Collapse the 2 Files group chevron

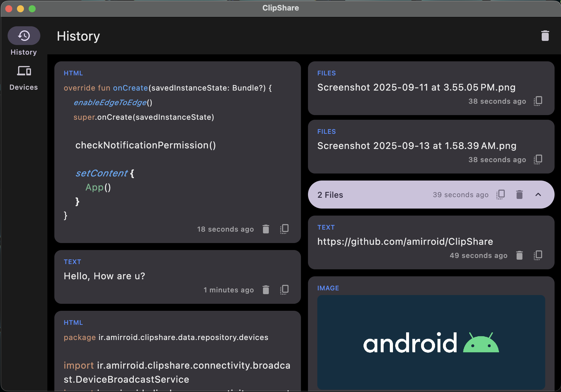click(538, 195)
